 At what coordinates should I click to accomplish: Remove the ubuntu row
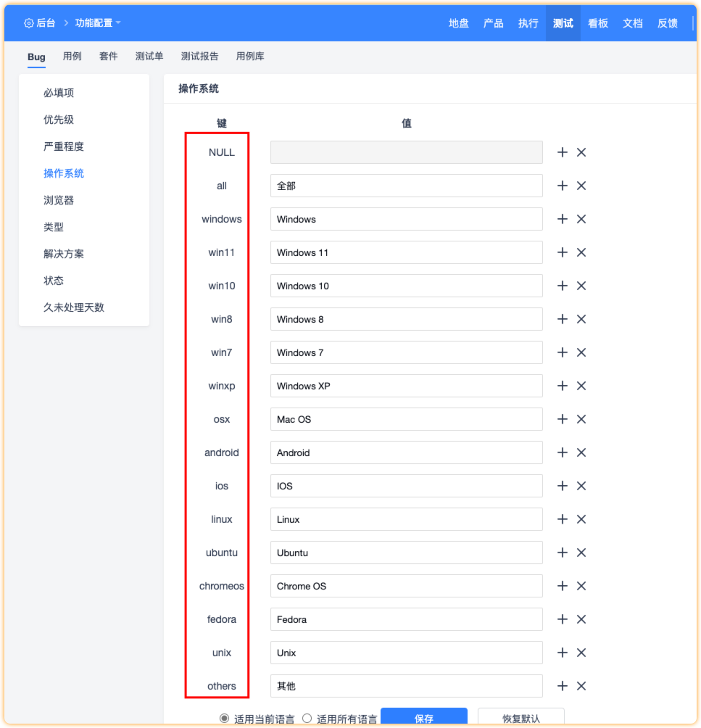(581, 553)
